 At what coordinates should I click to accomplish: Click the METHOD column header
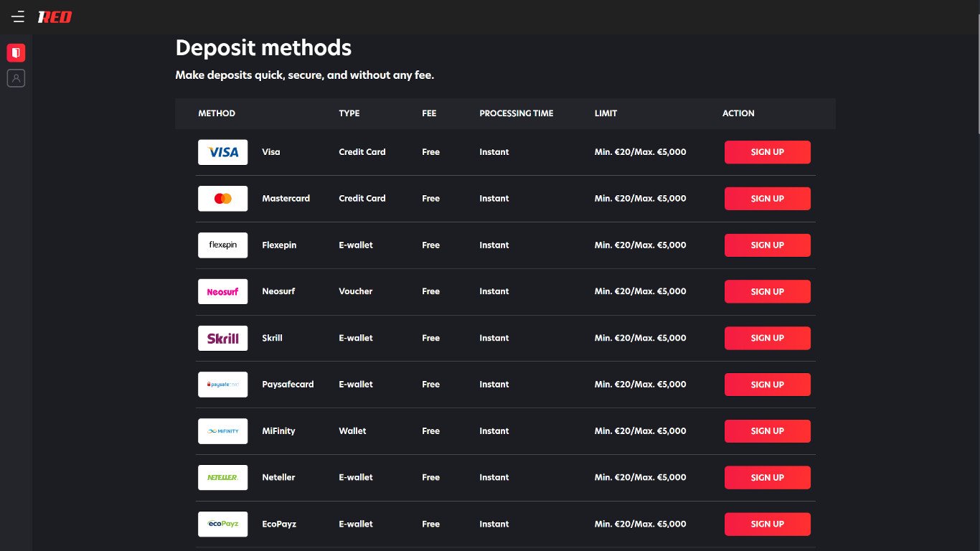[x=217, y=113]
